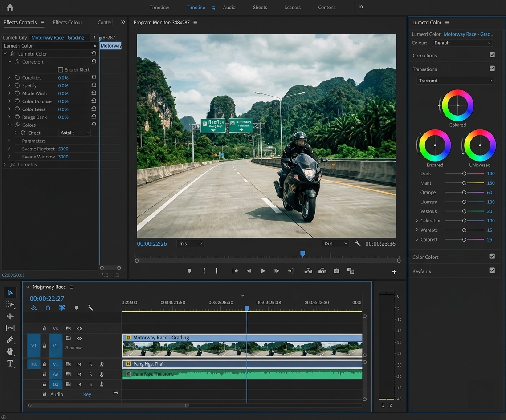
Task: Open the Colour Default dropdown
Action: click(x=462, y=43)
